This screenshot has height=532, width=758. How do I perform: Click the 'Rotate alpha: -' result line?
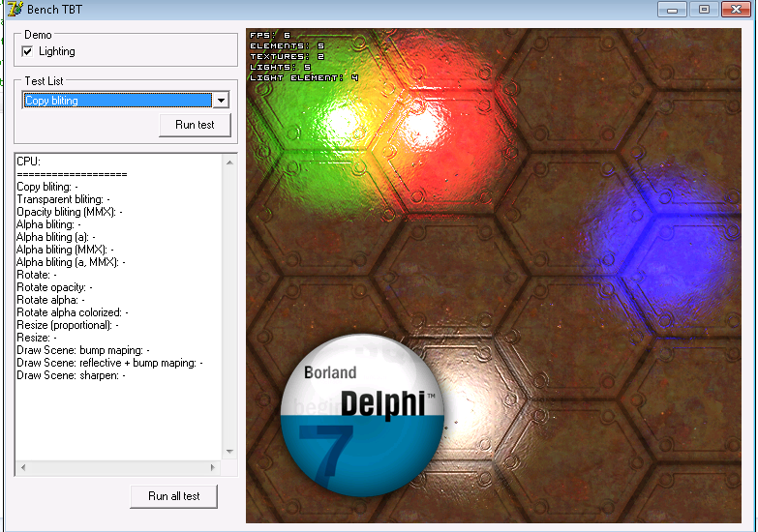(x=50, y=300)
